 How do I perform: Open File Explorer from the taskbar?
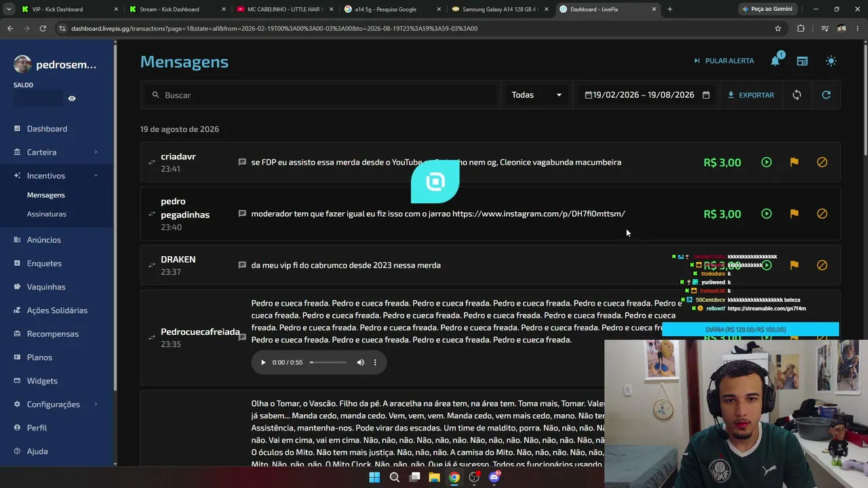pos(434,477)
